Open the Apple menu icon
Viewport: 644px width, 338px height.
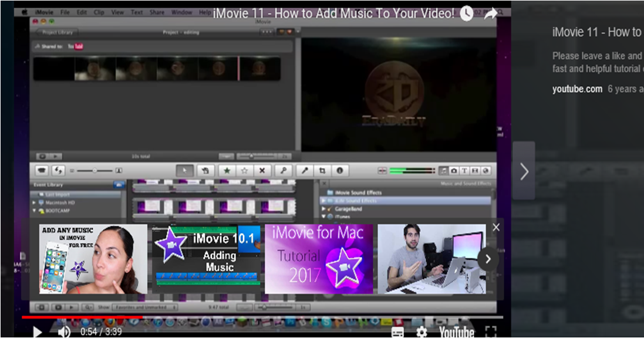click(x=25, y=12)
